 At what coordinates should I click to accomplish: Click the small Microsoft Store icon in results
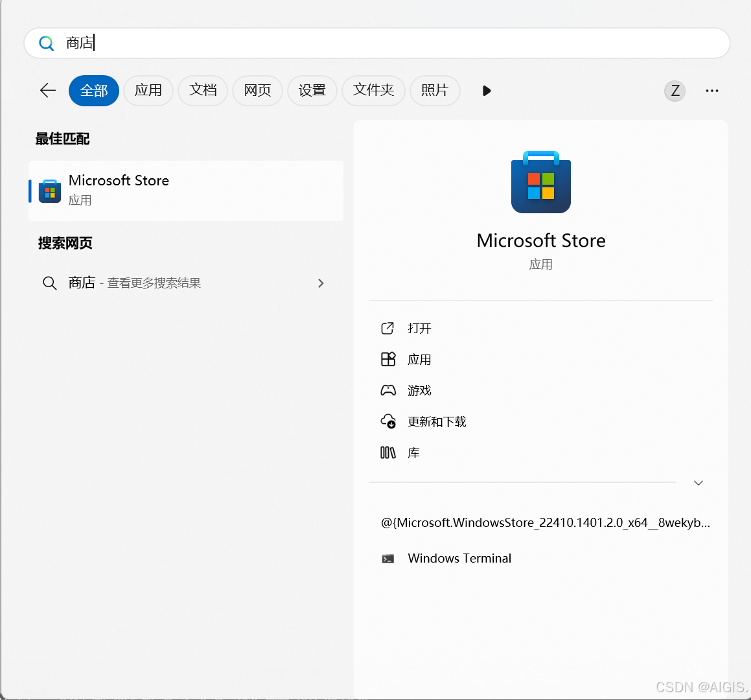pos(50,191)
